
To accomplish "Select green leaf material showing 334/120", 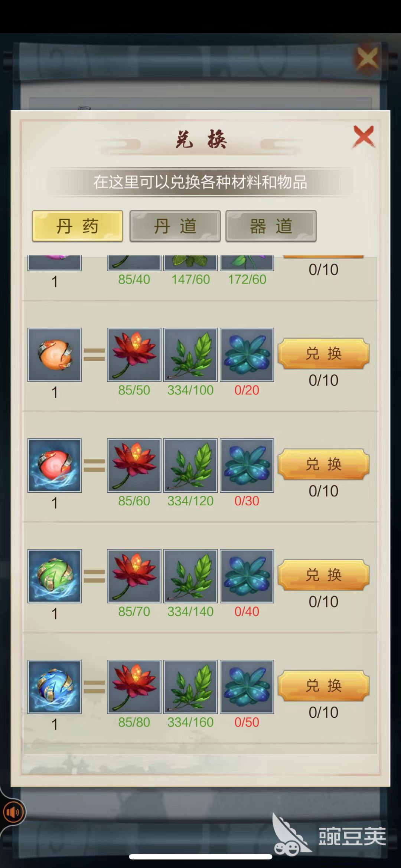I will [190, 465].
